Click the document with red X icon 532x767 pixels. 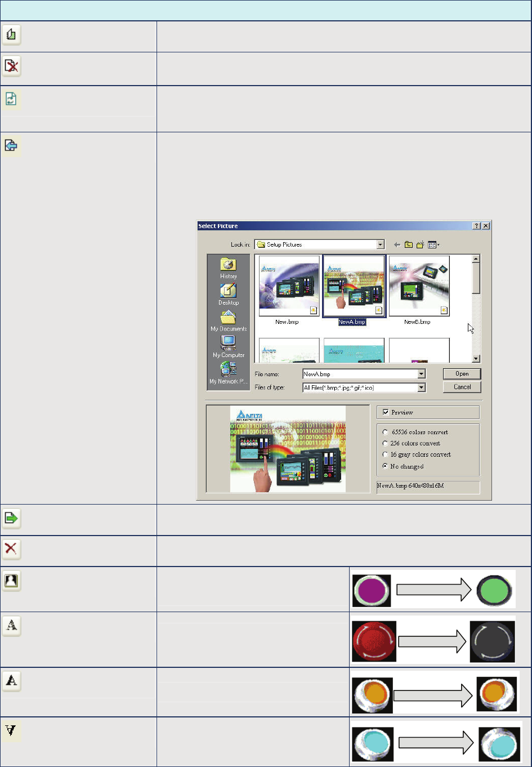pyautogui.click(x=11, y=66)
